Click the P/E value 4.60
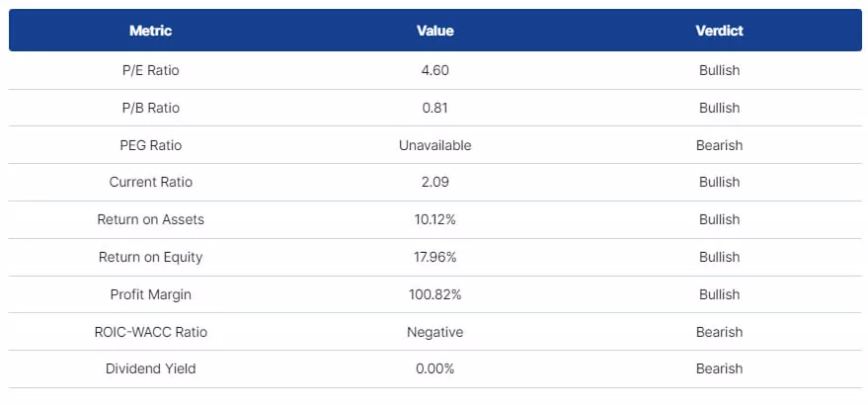868x405 pixels. [x=434, y=70]
